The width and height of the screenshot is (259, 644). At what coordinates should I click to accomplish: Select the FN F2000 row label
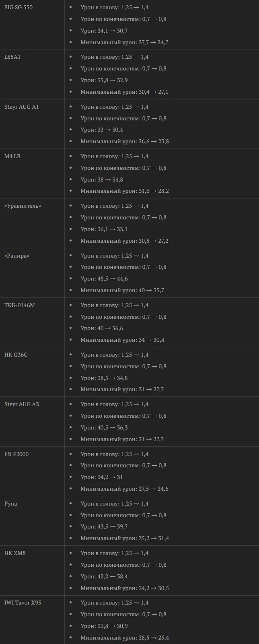pos(16,454)
